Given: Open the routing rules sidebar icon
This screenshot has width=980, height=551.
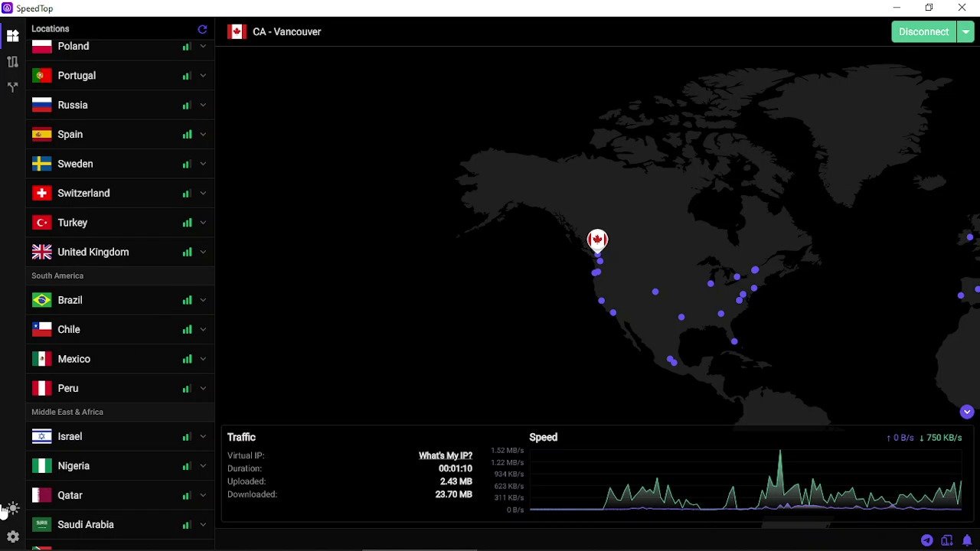Looking at the screenshot, I should [12, 62].
